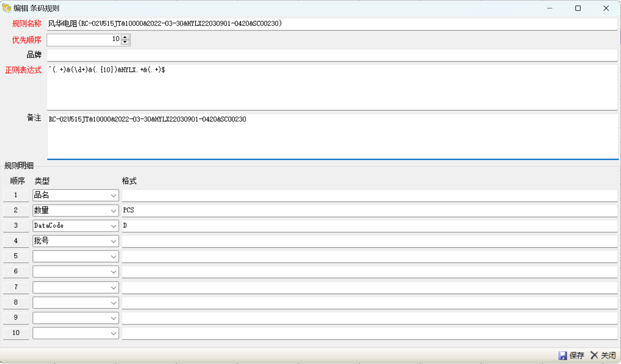Click the regular expression text area

coord(332,87)
